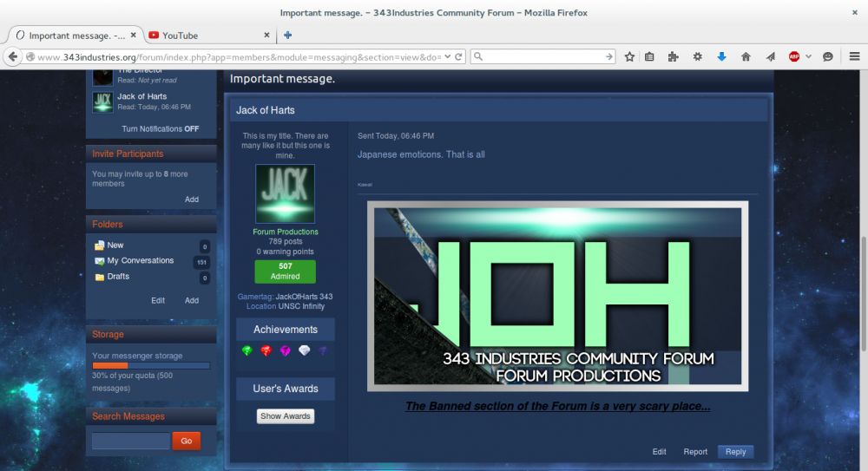The width and height of the screenshot is (868, 471).
Task: Click the Reply button
Action: pos(735,452)
